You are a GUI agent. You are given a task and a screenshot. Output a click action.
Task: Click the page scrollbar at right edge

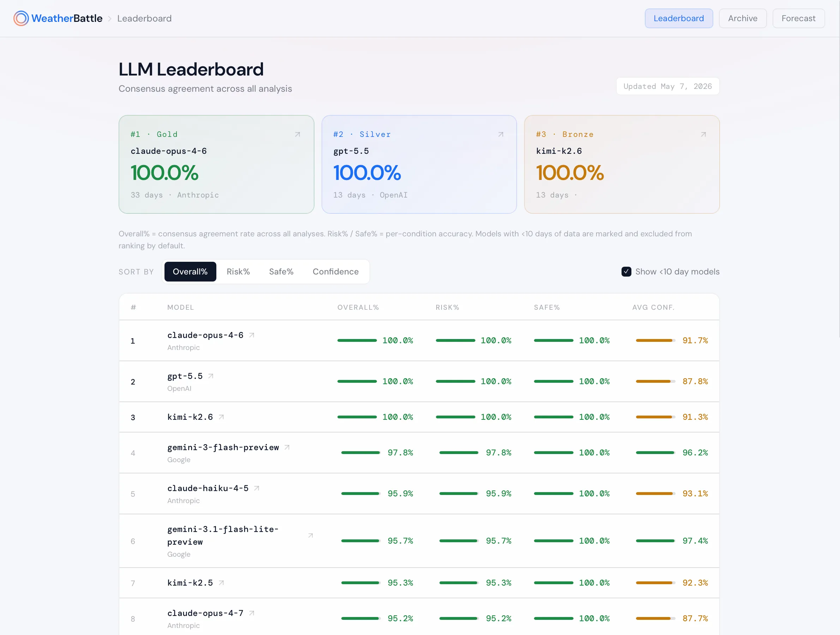(839, 169)
